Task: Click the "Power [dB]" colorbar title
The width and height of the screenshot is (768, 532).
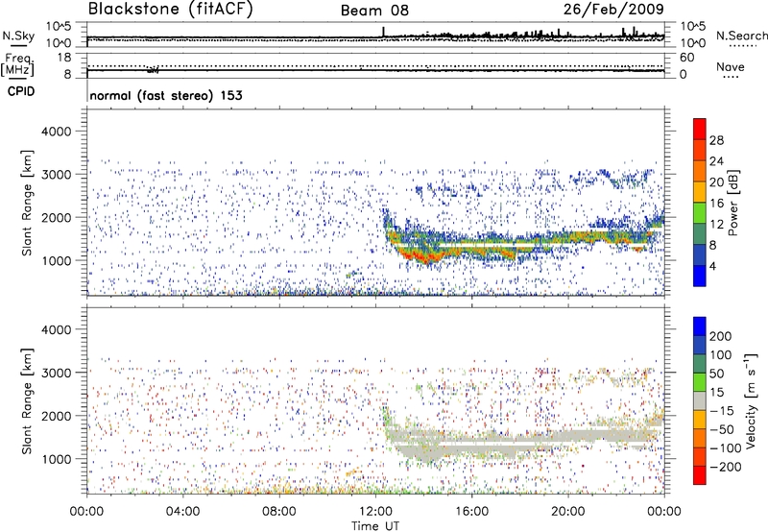Action: tap(733, 203)
